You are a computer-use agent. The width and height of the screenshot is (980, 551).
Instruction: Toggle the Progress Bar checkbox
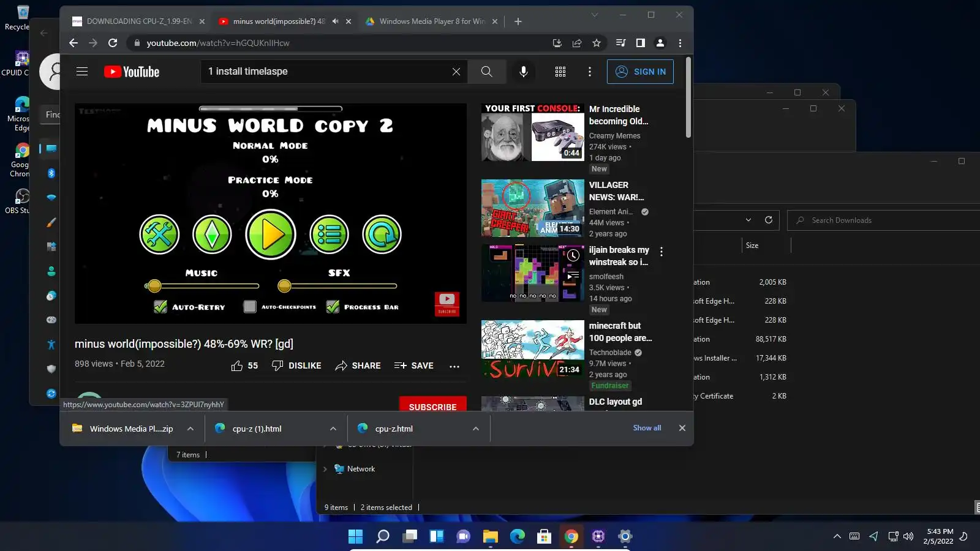333,307
